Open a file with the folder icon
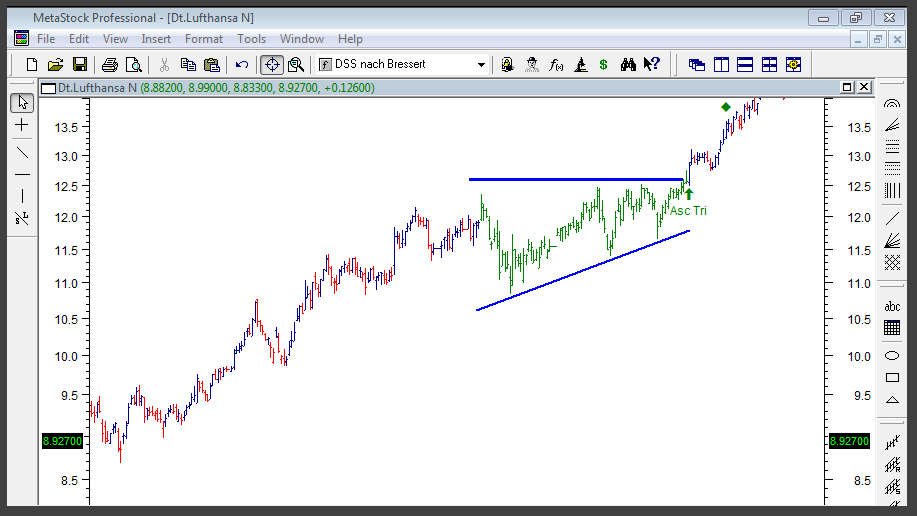The image size is (917, 516). pyautogui.click(x=56, y=64)
